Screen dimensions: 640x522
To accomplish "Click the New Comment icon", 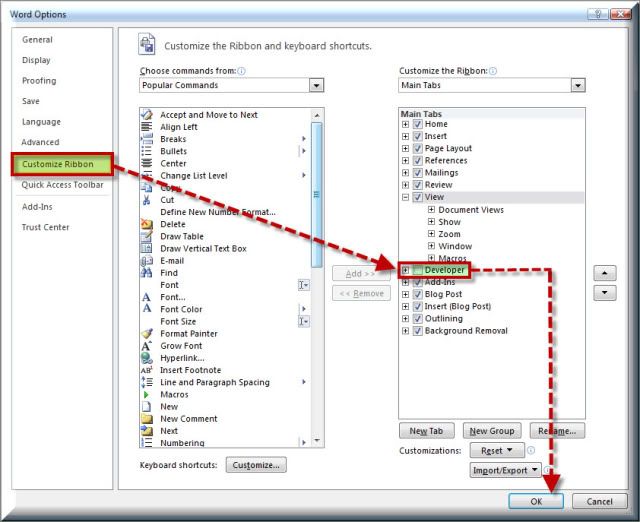I will point(147,419).
